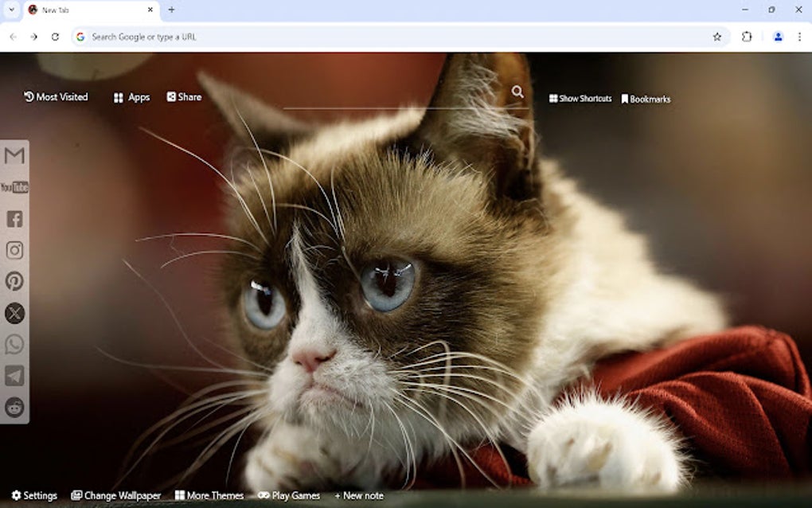Open Instagram from the sidebar
This screenshot has width=812, height=508.
[x=14, y=250]
